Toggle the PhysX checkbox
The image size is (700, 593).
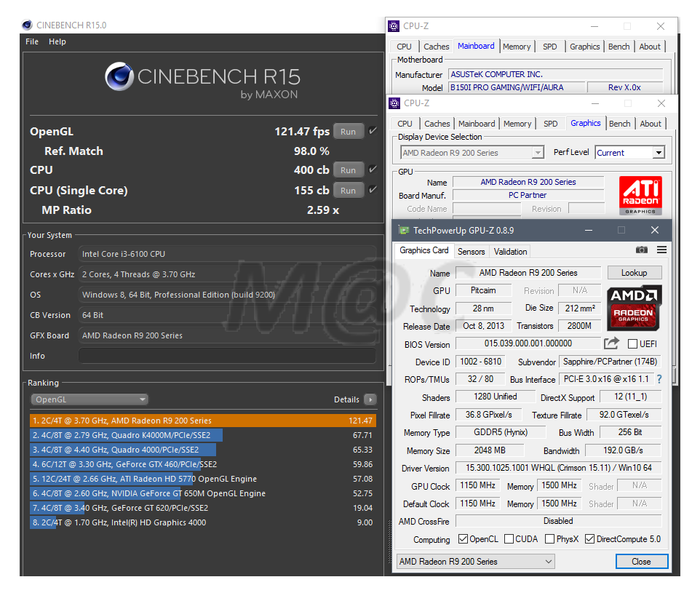pyautogui.click(x=549, y=539)
